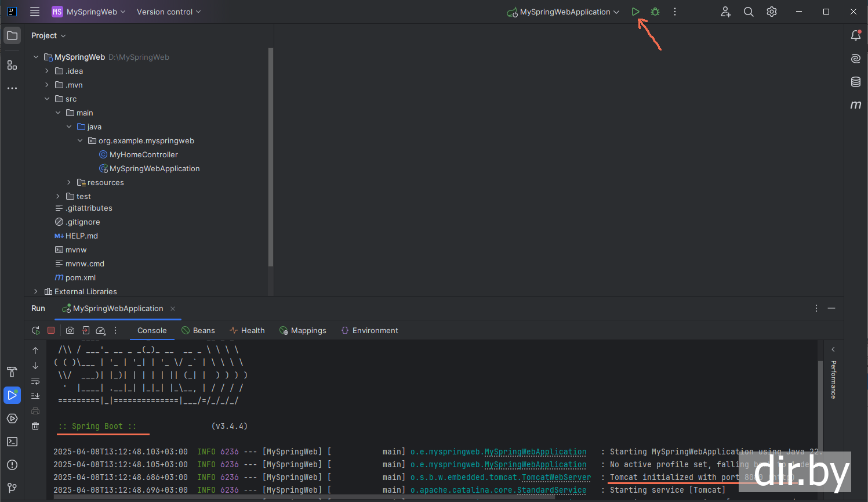The height and width of the screenshot is (502, 868).
Task: Open the Terminal tool window
Action: (x=12, y=442)
